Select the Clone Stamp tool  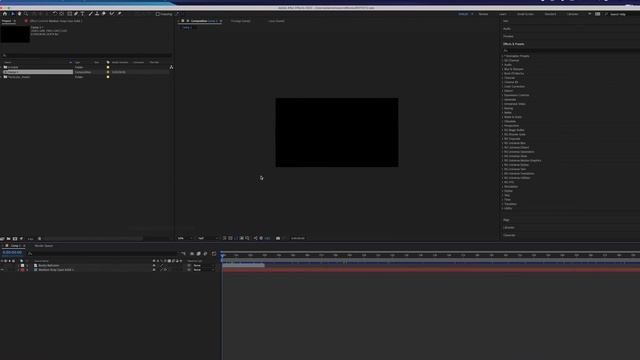(x=97, y=14)
